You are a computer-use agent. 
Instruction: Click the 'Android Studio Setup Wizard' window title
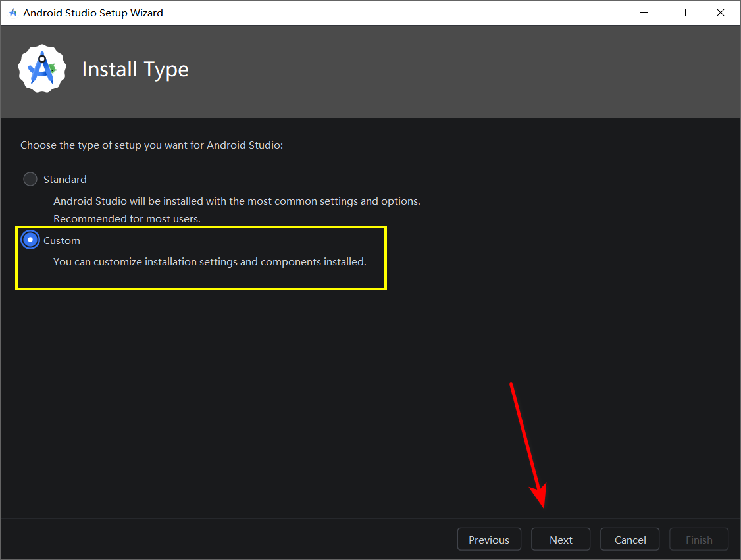click(x=93, y=13)
